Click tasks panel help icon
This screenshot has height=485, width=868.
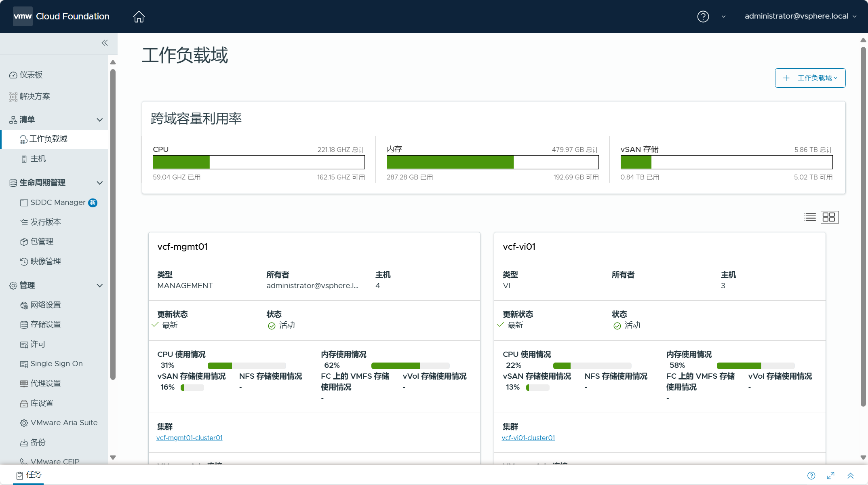point(811,476)
